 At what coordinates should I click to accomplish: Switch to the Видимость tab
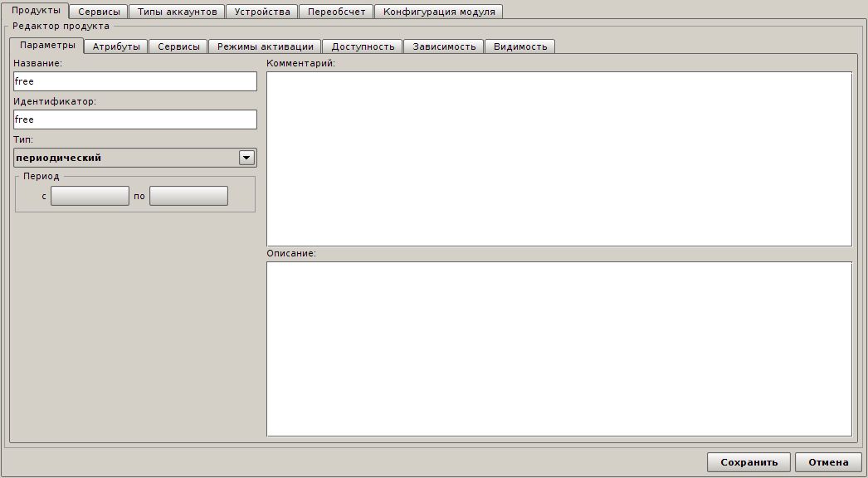519,46
